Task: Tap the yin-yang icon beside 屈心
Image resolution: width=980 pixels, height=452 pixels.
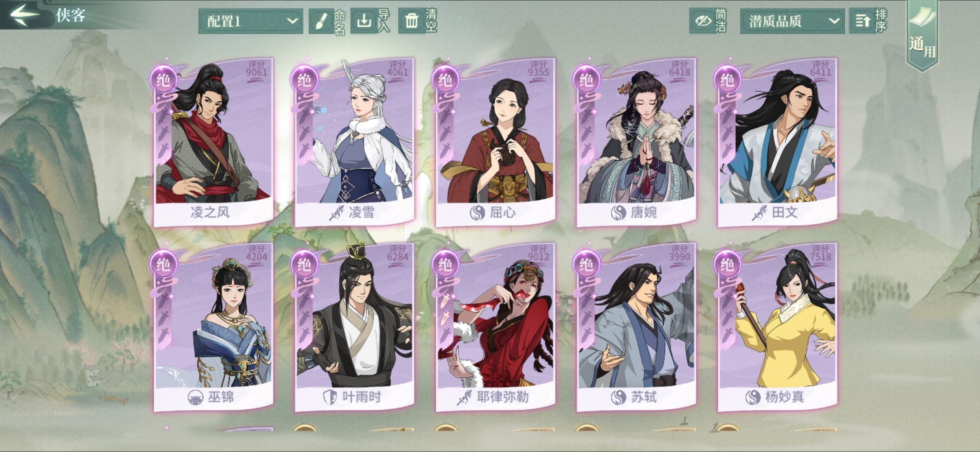Action: click(x=477, y=213)
